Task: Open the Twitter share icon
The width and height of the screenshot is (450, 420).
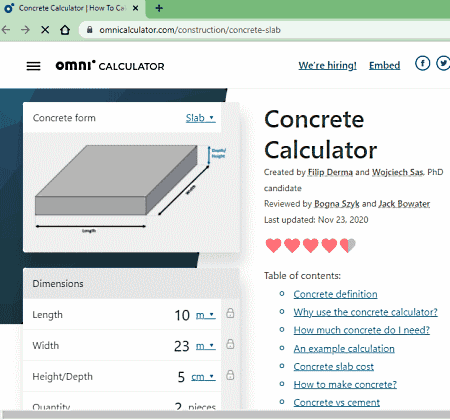Action: (x=443, y=63)
